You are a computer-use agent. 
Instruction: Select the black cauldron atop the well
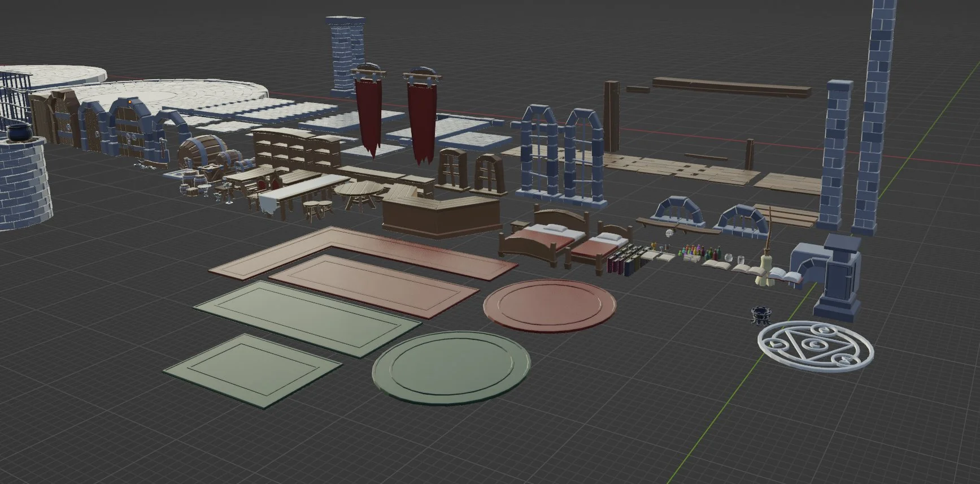21,133
